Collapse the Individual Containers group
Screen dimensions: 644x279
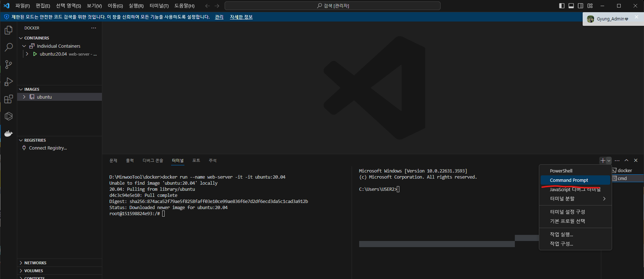(24, 46)
